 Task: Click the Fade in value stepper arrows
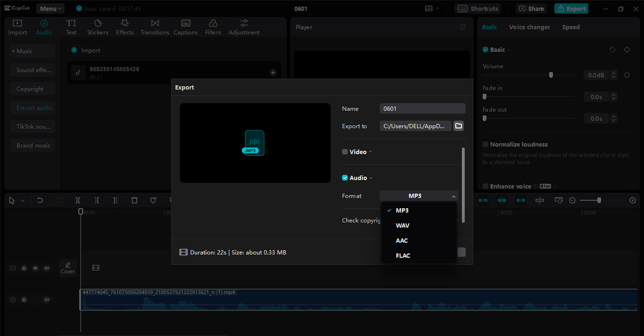[613, 97]
